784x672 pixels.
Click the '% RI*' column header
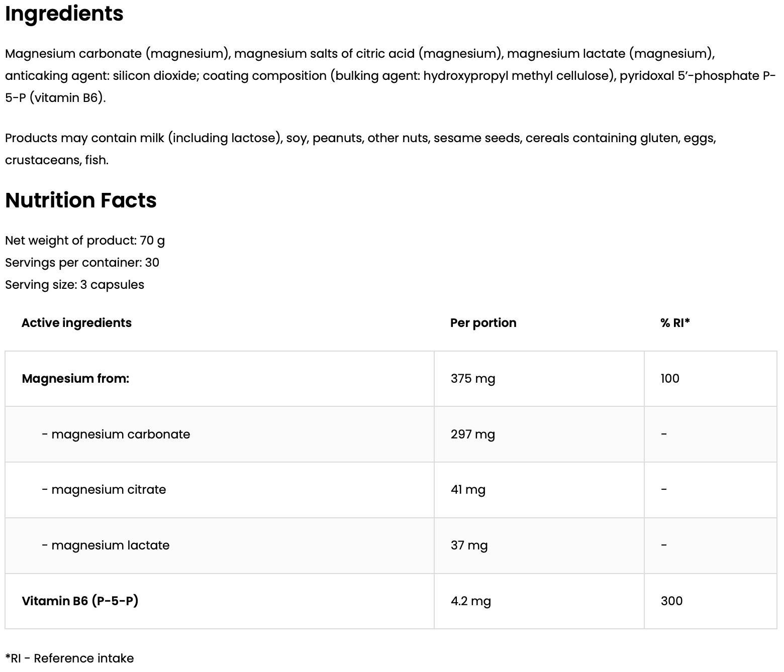675,323
